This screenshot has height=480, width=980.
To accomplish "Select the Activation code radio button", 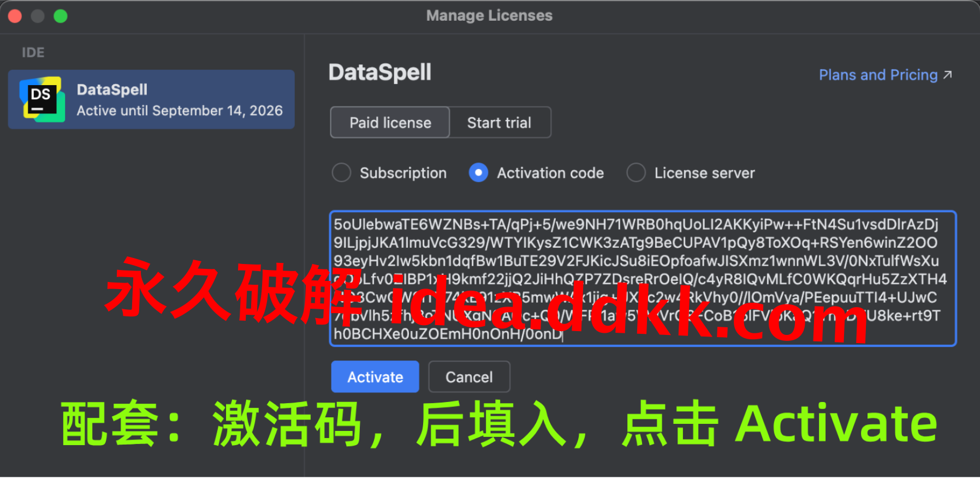I will pyautogui.click(x=478, y=173).
